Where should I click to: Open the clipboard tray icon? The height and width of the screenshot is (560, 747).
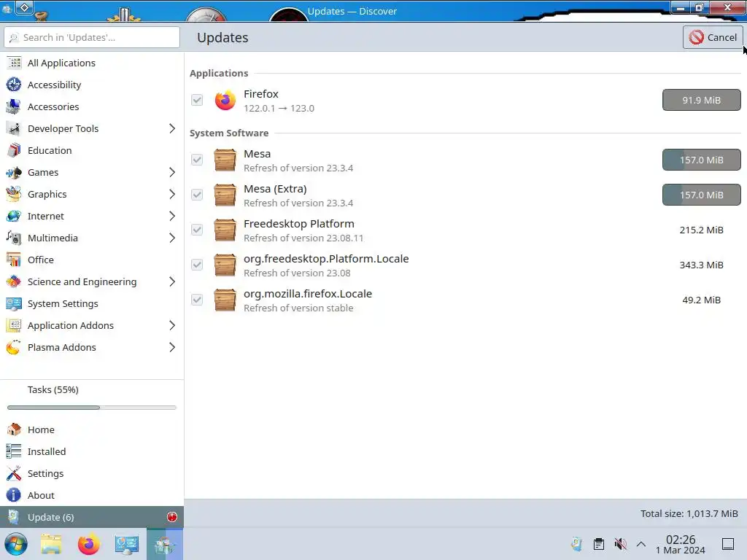point(599,544)
